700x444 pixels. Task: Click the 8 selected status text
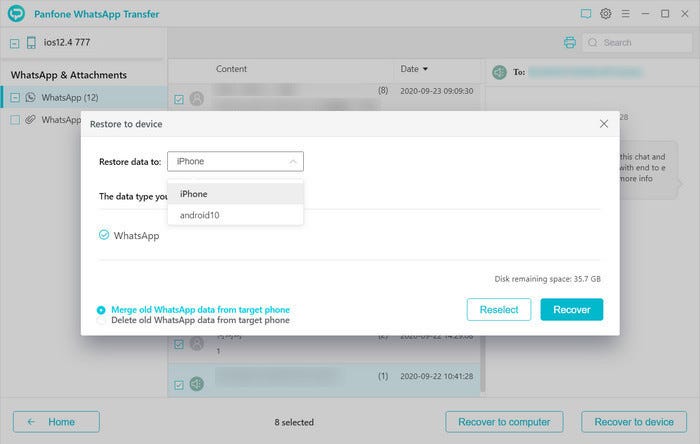294,422
